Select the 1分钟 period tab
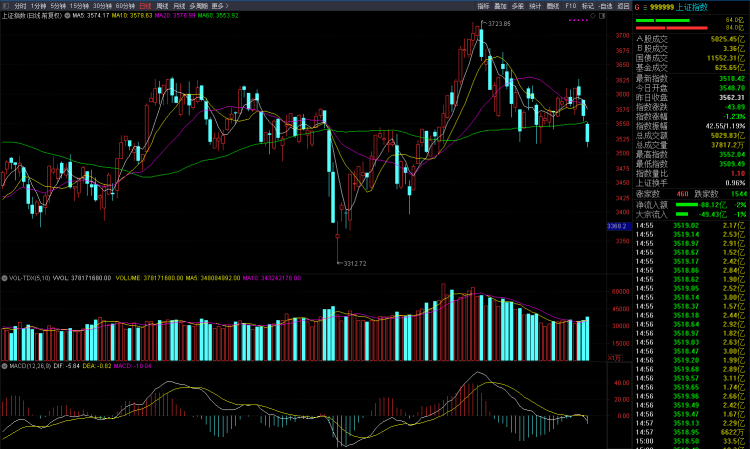The width and height of the screenshot is (750, 449). click(x=40, y=6)
